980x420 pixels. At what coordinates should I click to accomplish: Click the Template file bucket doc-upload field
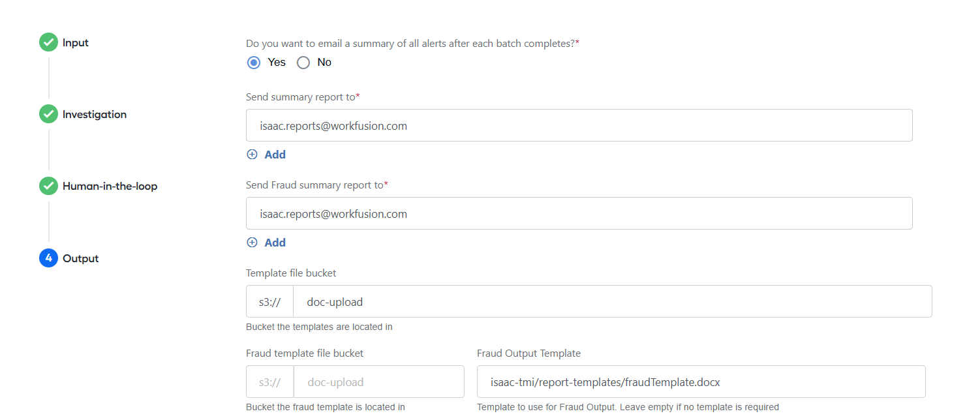point(612,301)
